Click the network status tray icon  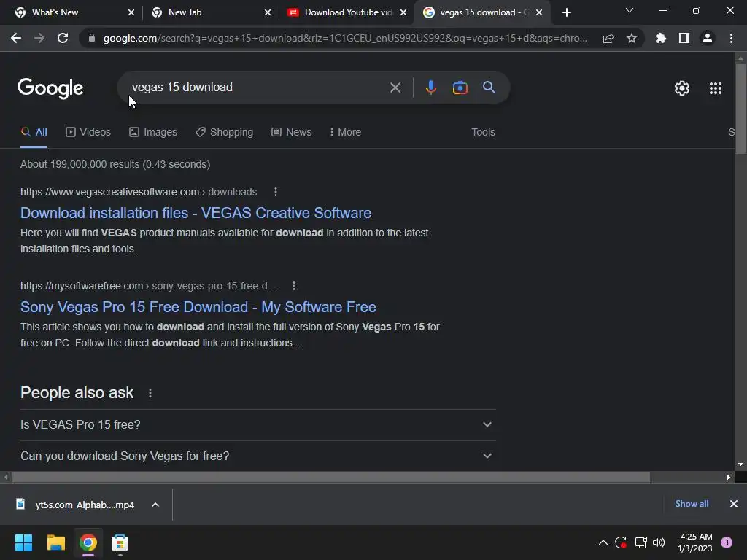tap(640, 542)
